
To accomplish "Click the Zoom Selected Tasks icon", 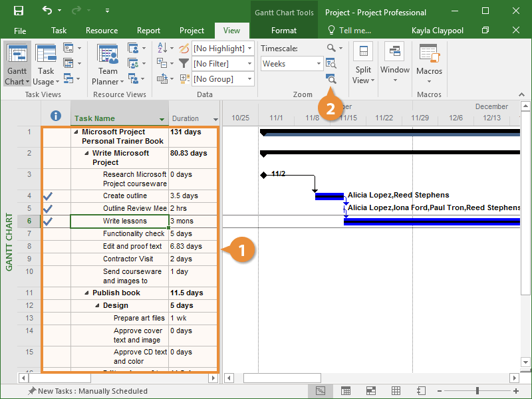I will 331,78.
